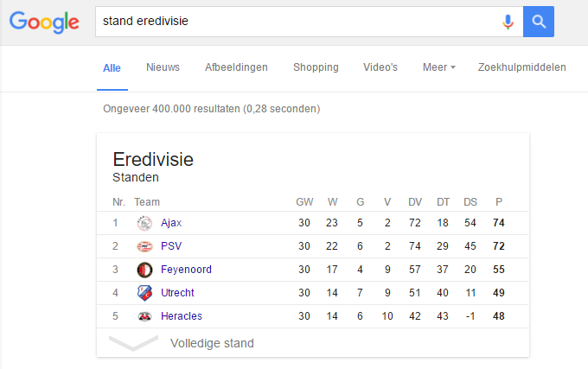Image resolution: width=588 pixels, height=369 pixels.
Task: Click the search input field
Action: click(x=294, y=22)
